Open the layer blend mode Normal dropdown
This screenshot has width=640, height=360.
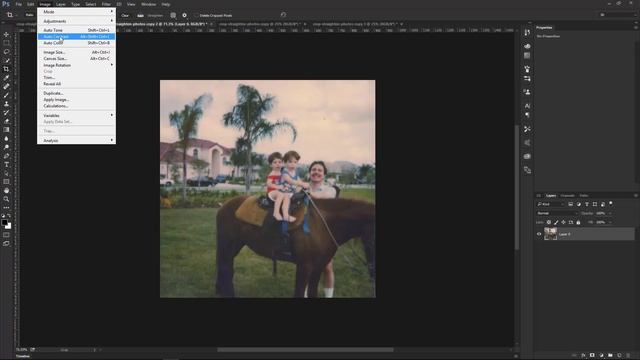click(557, 213)
